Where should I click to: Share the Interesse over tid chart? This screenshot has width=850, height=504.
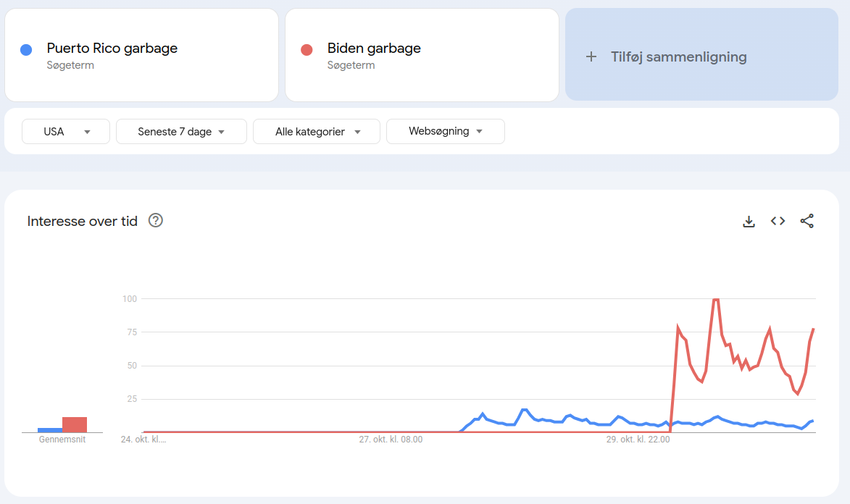pyautogui.click(x=807, y=221)
